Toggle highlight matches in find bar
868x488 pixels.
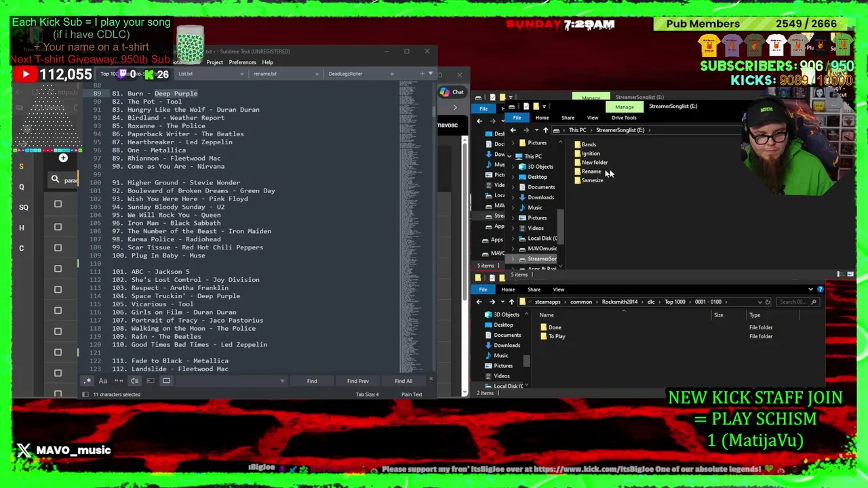coord(166,381)
